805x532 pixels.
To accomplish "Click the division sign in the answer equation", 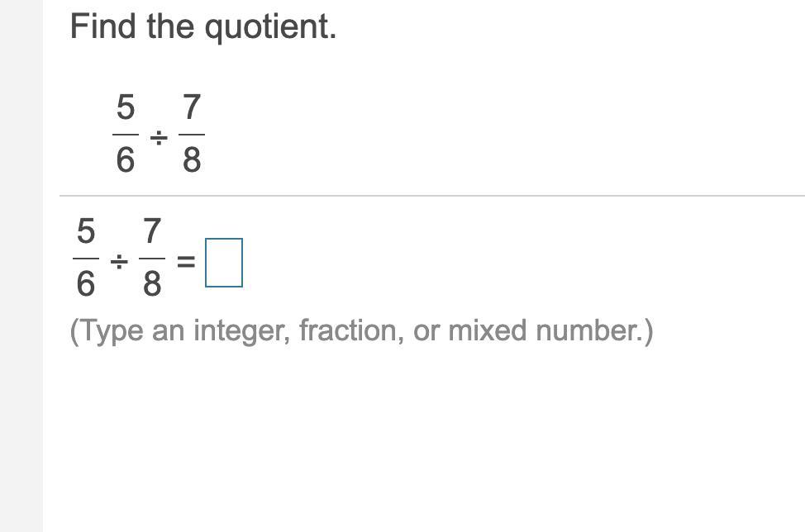I will click(x=119, y=262).
